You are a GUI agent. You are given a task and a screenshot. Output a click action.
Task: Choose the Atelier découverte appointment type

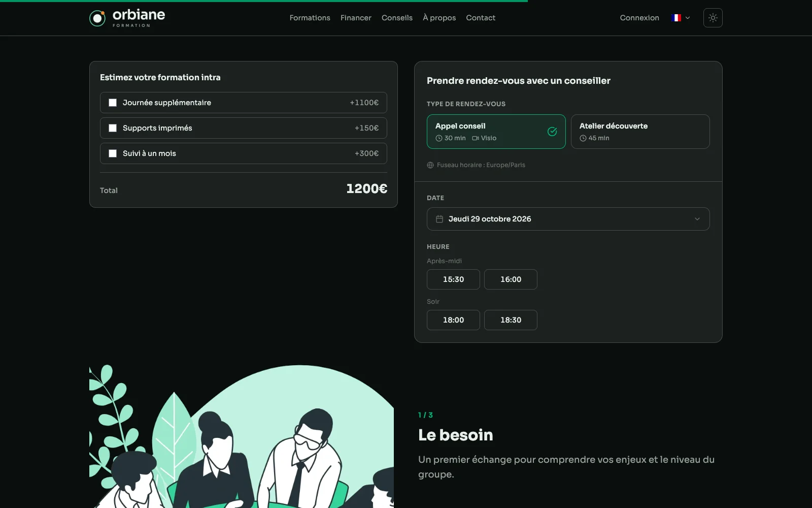tap(640, 132)
